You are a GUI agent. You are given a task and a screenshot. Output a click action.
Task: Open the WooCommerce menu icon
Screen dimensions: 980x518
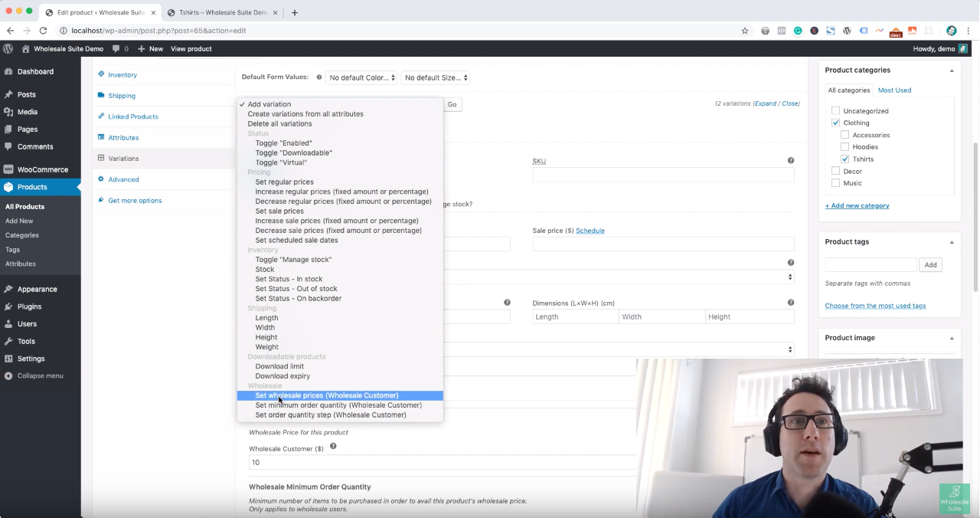pos(8,169)
